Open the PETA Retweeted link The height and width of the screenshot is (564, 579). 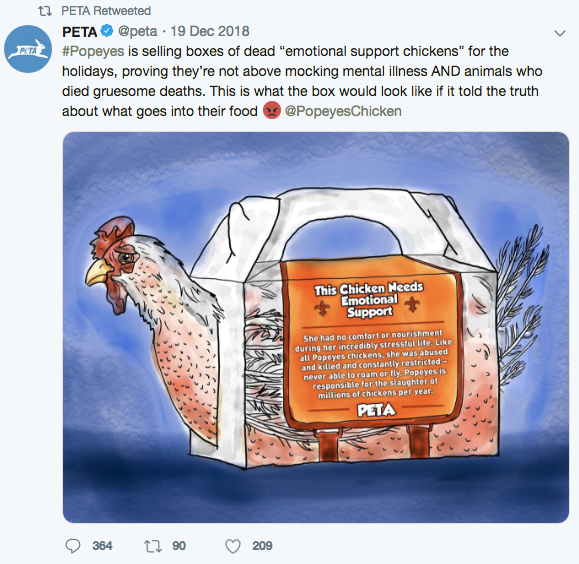point(106,11)
